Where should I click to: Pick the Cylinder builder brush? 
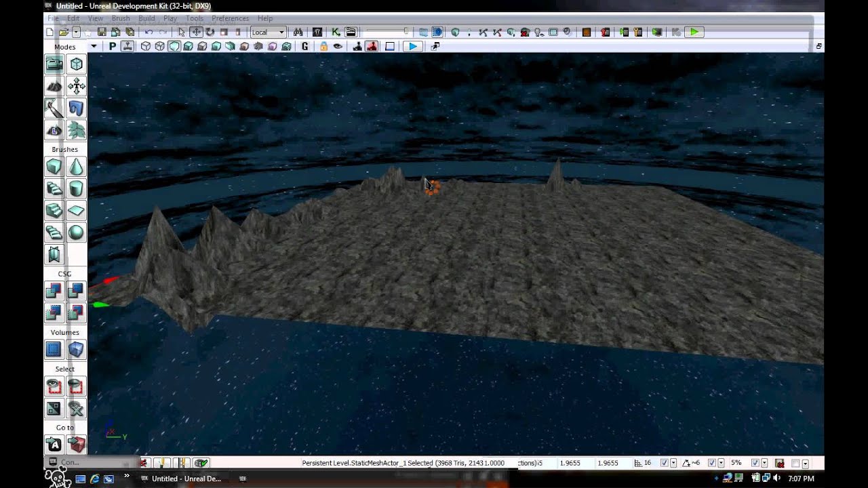tap(76, 188)
